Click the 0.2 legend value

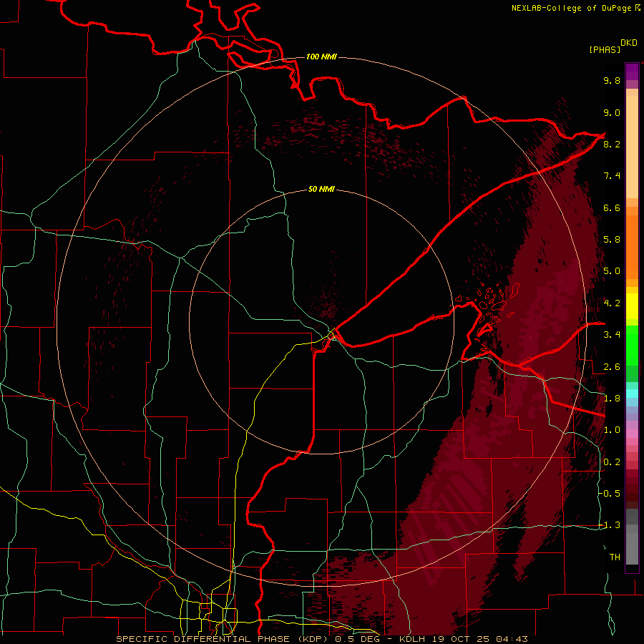tap(612, 462)
